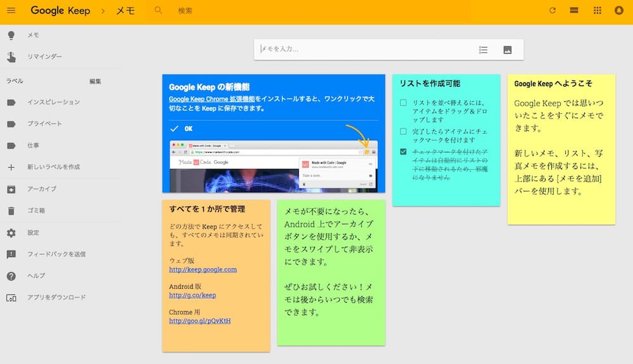Refresh notes with the reload icon
Viewport: 633px width, 364px height.
click(552, 11)
